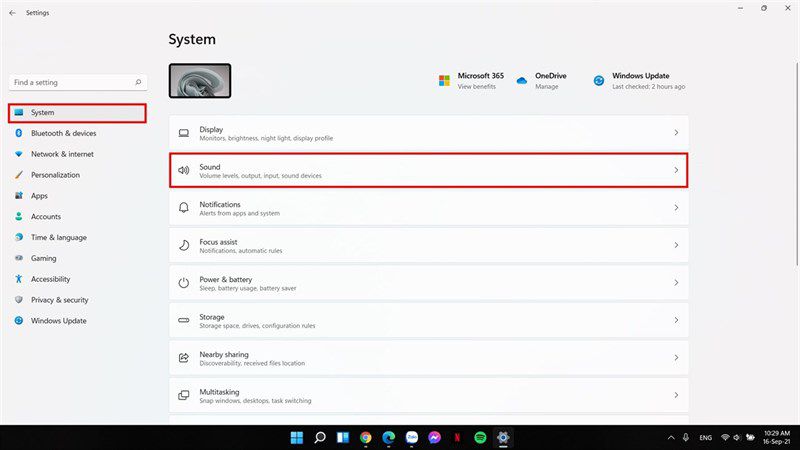Click the Display monitor icon
The width and height of the screenshot is (800, 450).
click(184, 133)
